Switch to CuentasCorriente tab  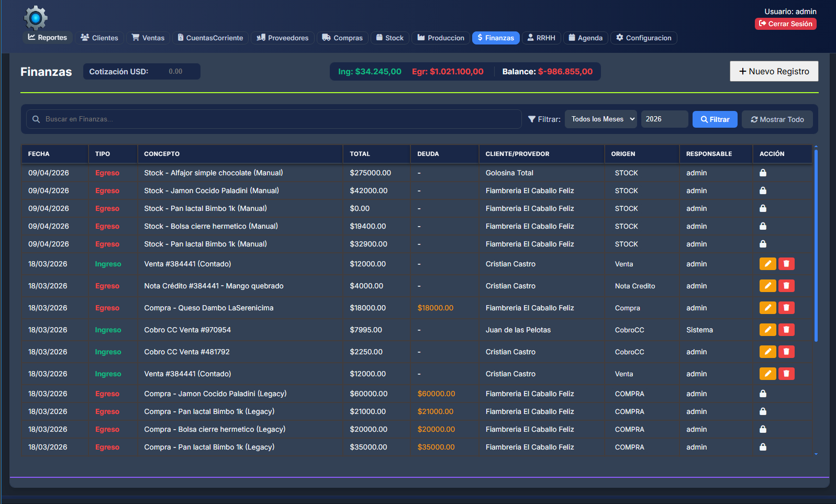[210, 38]
